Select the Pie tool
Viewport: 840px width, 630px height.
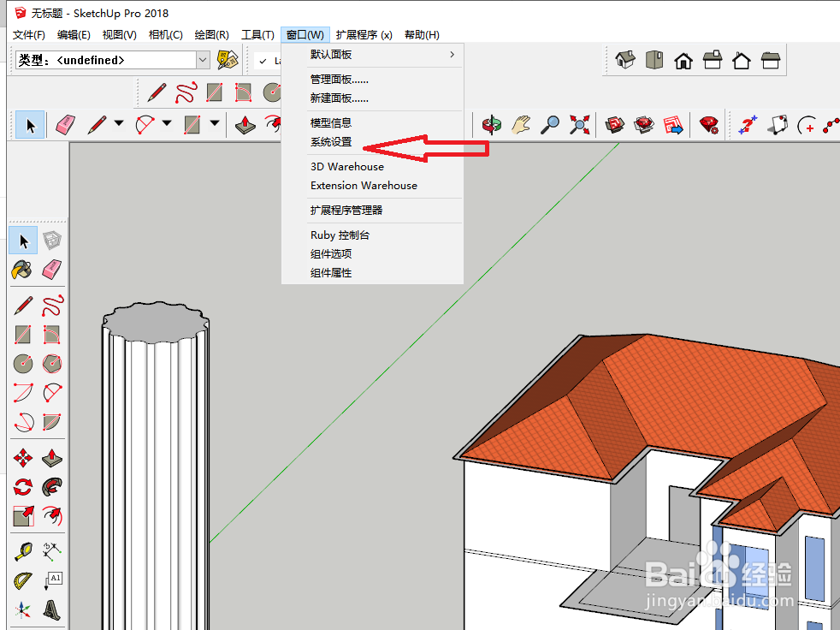(52, 422)
